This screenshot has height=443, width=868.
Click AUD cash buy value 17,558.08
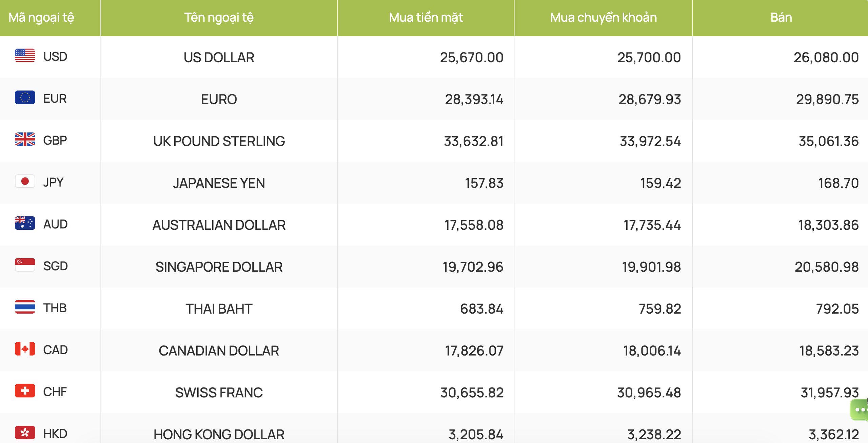(474, 225)
